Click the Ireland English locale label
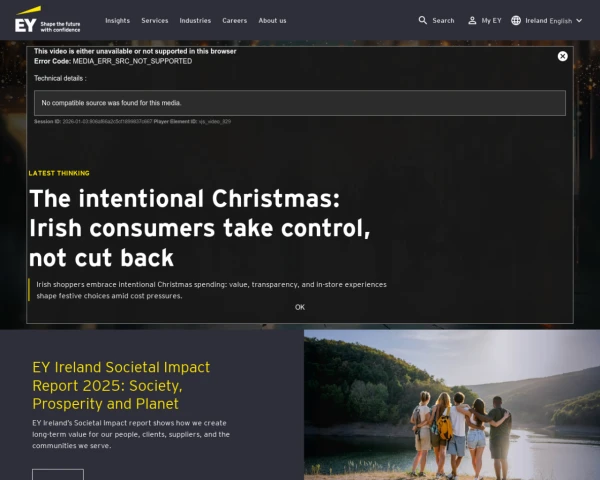The height and width of the screenshot is (480, 600). click(x=548, y=21)
